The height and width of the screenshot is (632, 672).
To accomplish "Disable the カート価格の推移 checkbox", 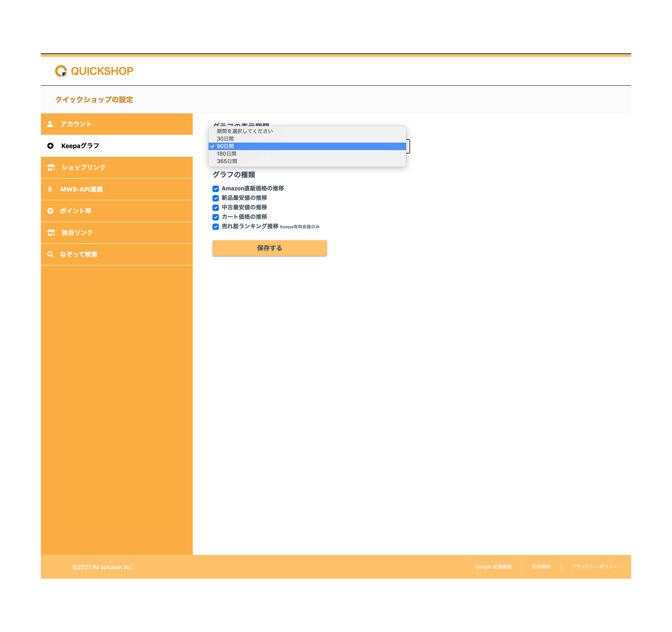I will [x=216, y=217].
